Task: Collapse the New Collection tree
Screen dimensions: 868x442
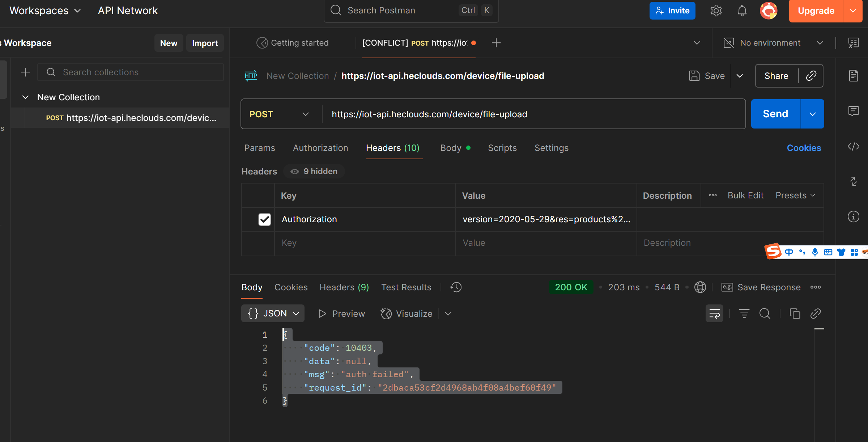Action: [x=25, y=97]
